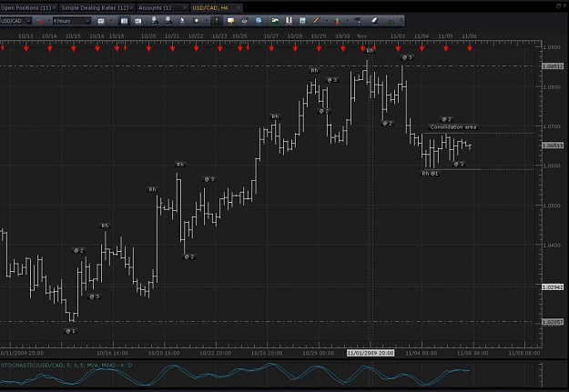The width and height of the screenshot is (569, 392).
Task: Select the orange line drawing tool
Action: click(317, 21)
